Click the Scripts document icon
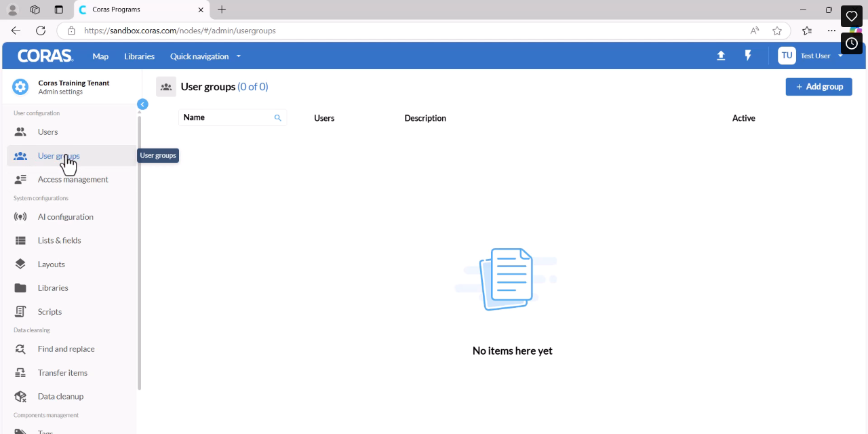The width and height of the screenshot is (868, 434). point(20,312)
